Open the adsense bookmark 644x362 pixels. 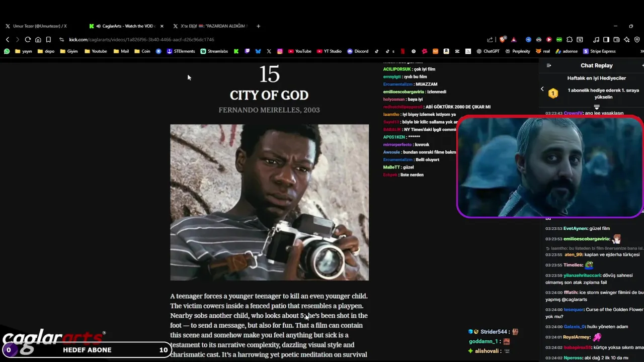(567, 51)
